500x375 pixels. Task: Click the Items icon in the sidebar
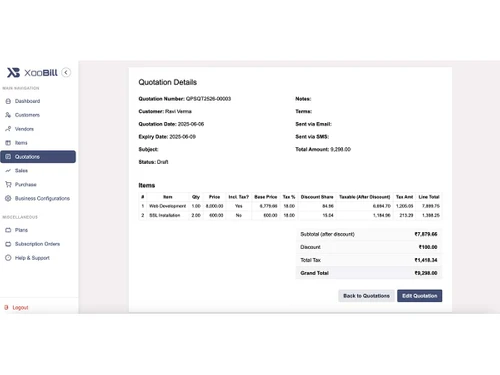tap(8, 143)
